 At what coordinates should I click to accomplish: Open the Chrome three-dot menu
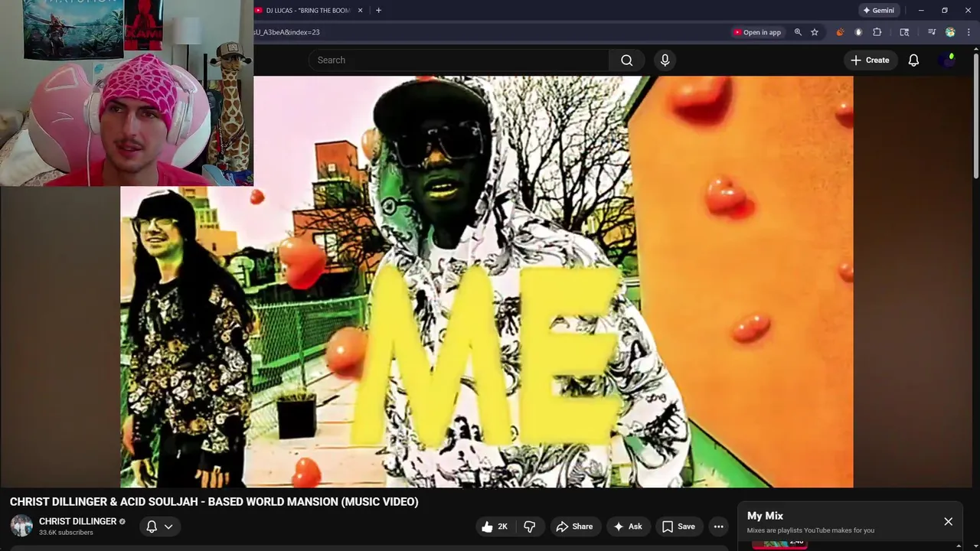[x=969, y=32]
